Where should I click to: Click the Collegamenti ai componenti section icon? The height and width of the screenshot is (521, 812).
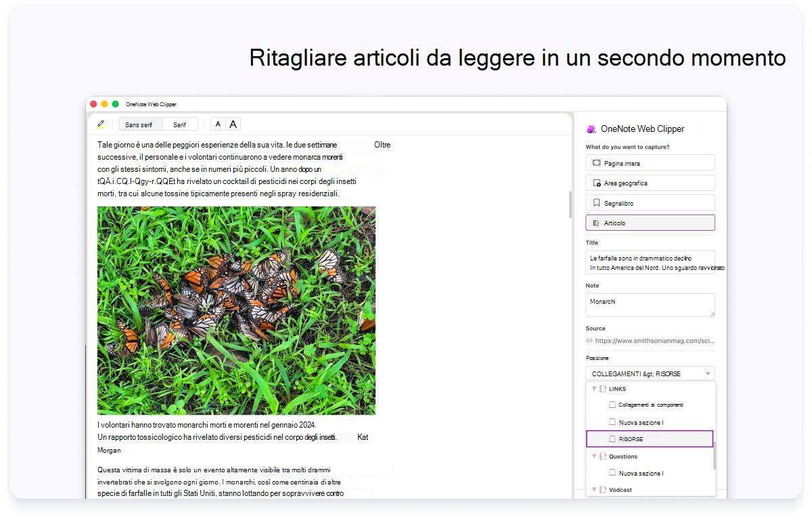[612, 405]
